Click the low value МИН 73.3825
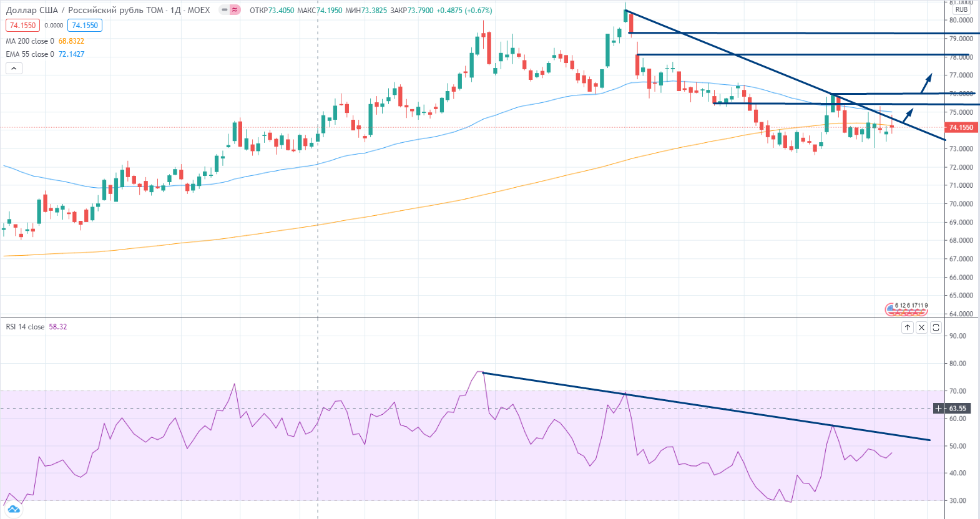Viewport: 980px width, 519px height. (366, 11)
